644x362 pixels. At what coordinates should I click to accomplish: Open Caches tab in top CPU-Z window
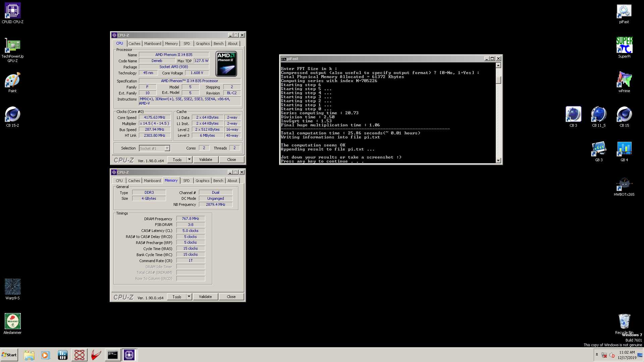point(134,44)
